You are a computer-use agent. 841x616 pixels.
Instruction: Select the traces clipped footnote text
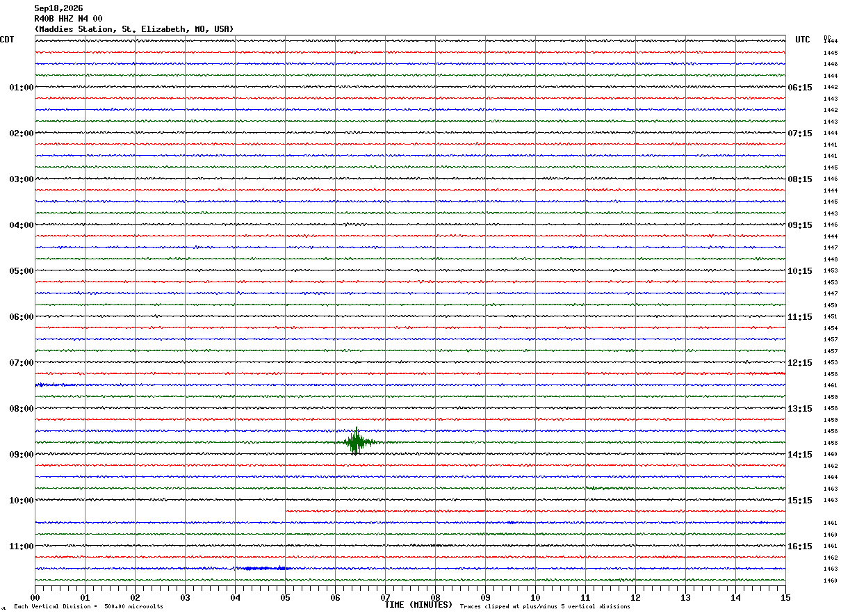pos(545,607)
